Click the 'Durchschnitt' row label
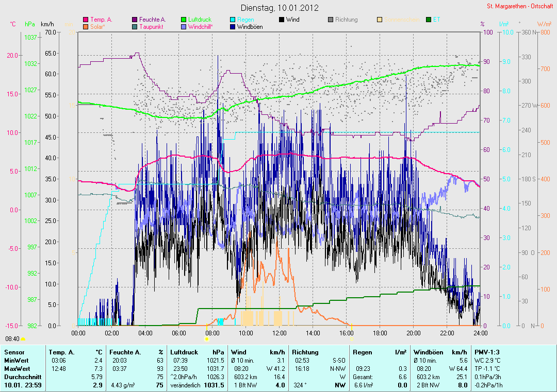Viewport: 557px width, 392px height. click(x=23, y=377)
